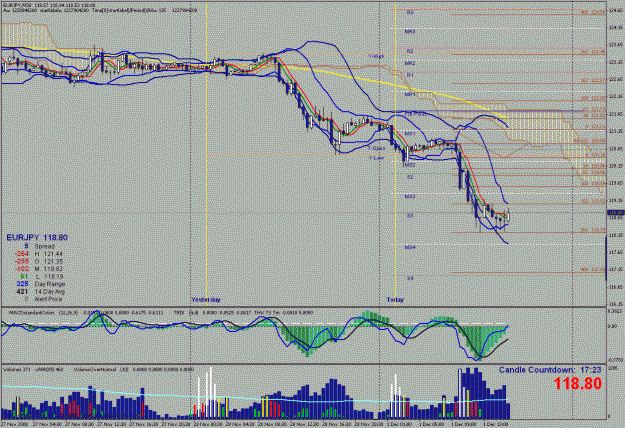This screenshot has height=428, width=625.
Task: Select the 14 Day Avg row
Action: [x=40, y=292]
